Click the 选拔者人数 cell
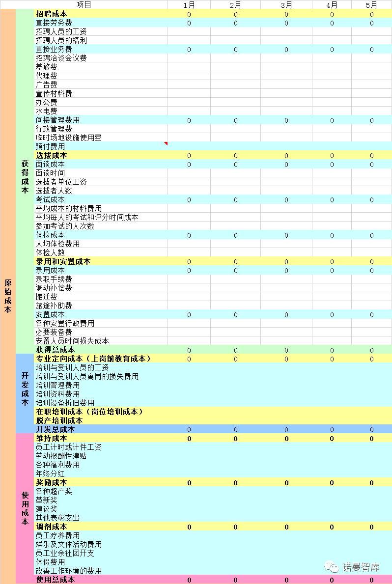The image size is (392, 584). point(101,191)
